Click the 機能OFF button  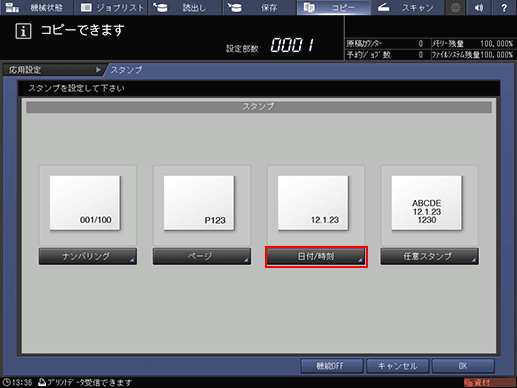coord(332,366)
